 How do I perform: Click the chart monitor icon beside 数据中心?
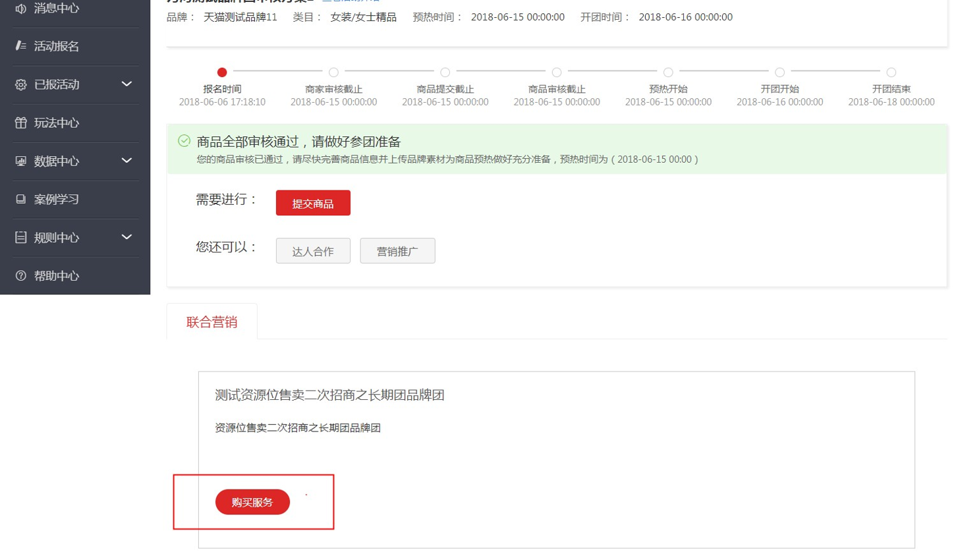click(x=20, y=161)
